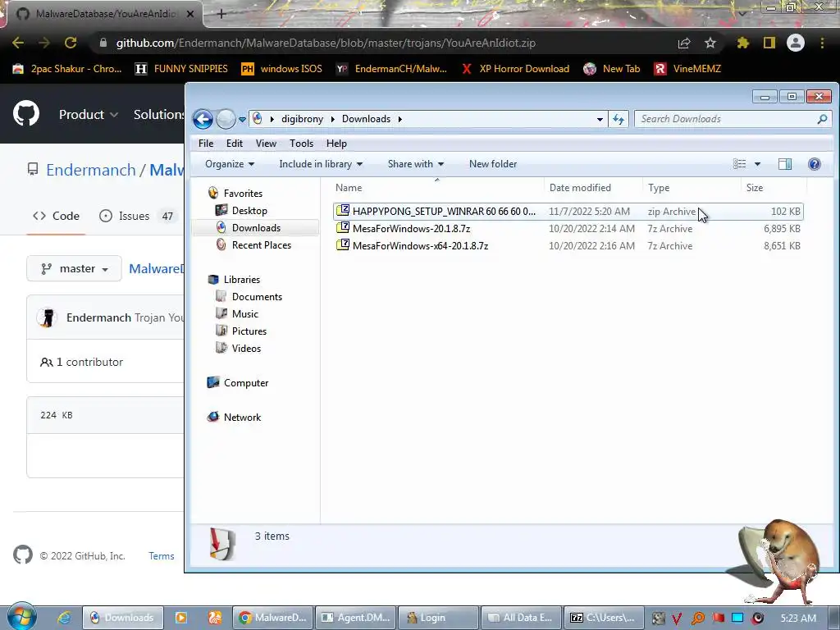Screen dimensions: 840x630
Task: Click the Explorer forward arrow button
Action: [x=226, y=119]
